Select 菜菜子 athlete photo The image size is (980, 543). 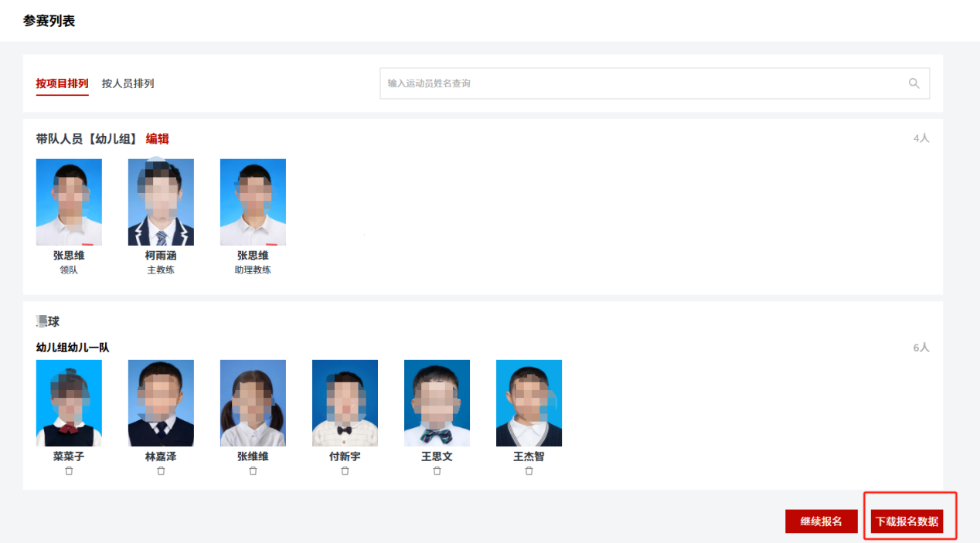click(x=69, y=403)
